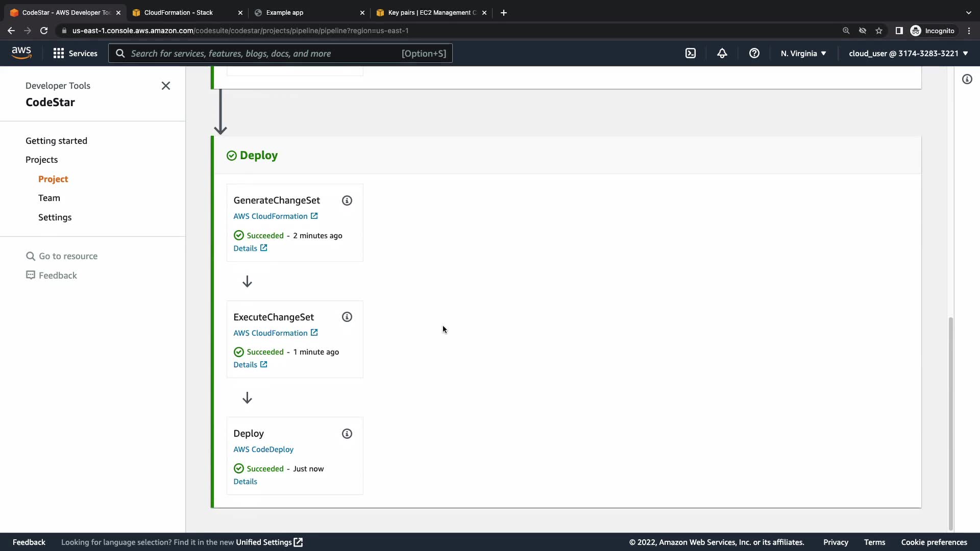Select Team in CodeStar sidebar
The image size is (980, 551).
(x=49, y=198)
